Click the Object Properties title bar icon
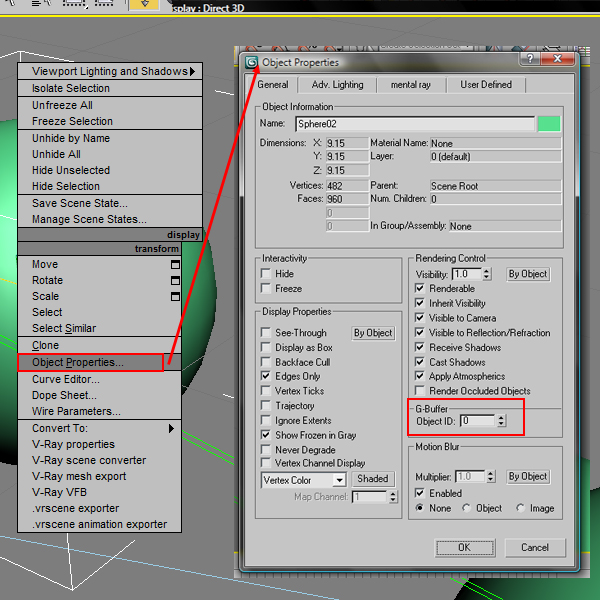The height and width of the screenshot is (600, 600). [251, 62]
